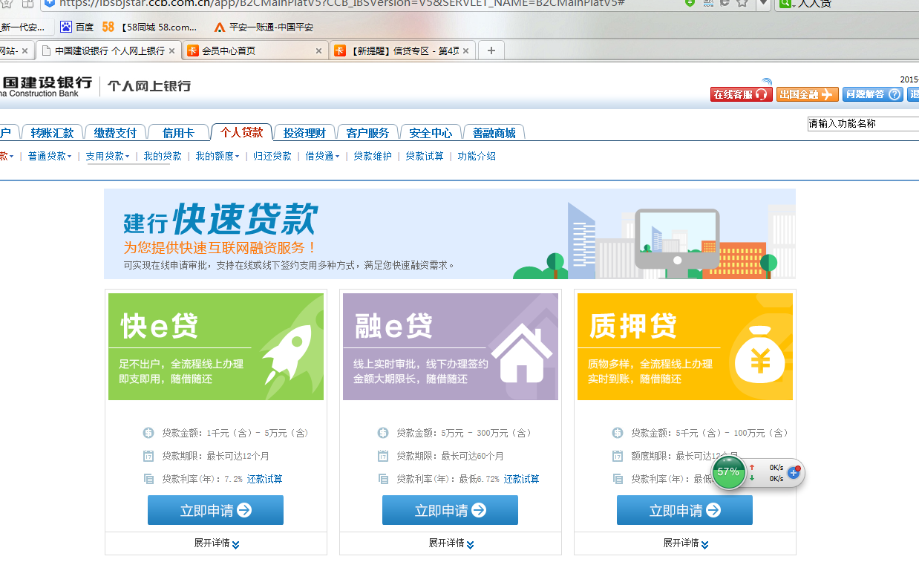919x588 pixels.
Task: Click the calendar icon beside 快e贷 贷款期限
Action: 148,456
